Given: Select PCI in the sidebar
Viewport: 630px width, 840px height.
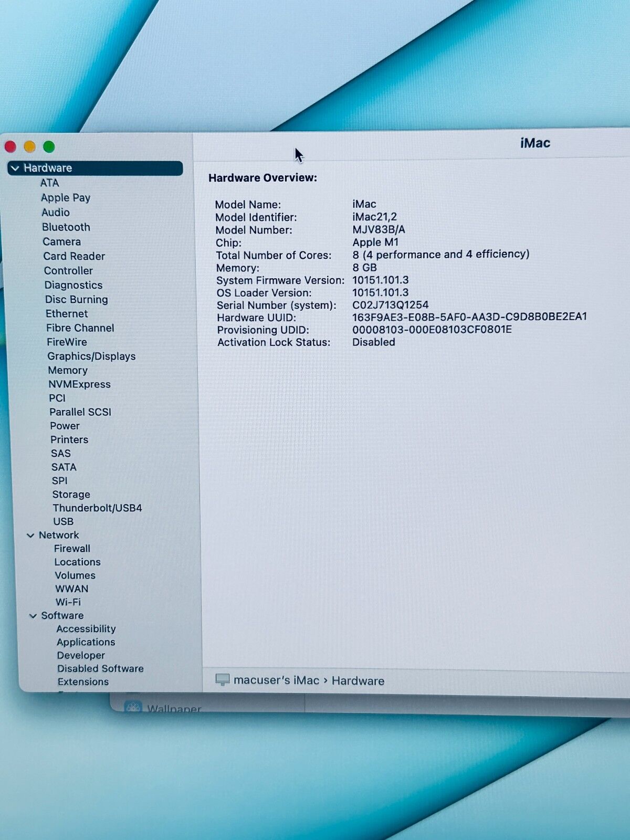Looking at the screenshot, I should [x=57, y=398].
